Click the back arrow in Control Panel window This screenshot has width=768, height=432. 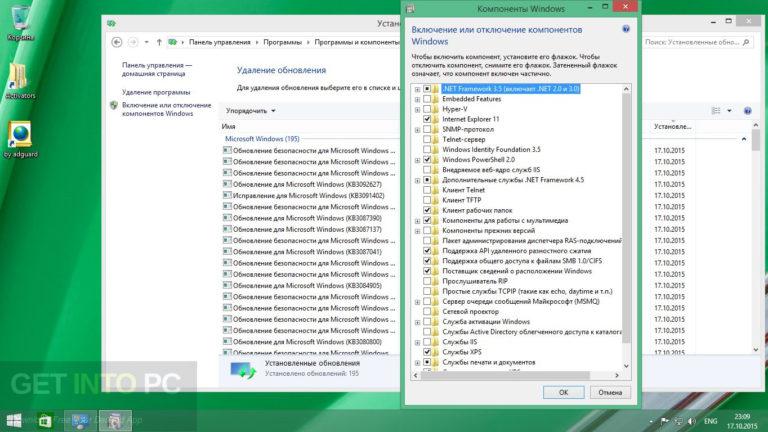point(117,42)
